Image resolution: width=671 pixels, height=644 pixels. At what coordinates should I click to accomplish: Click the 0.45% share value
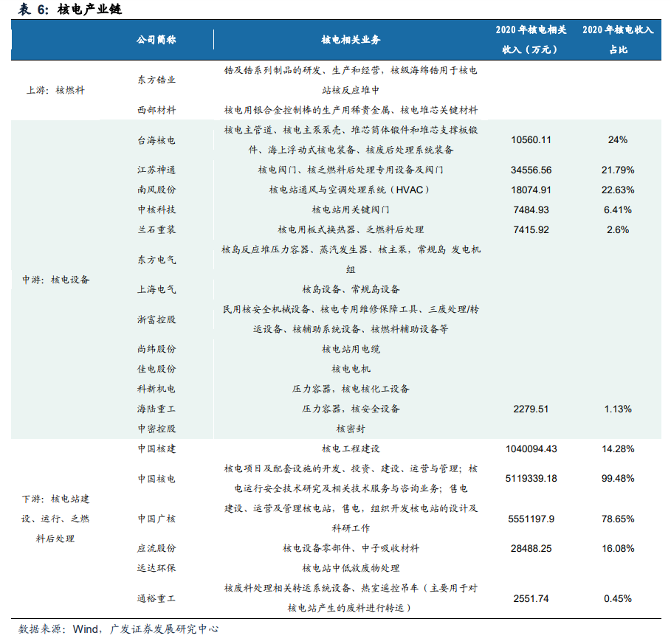click(x=618, y=598)
